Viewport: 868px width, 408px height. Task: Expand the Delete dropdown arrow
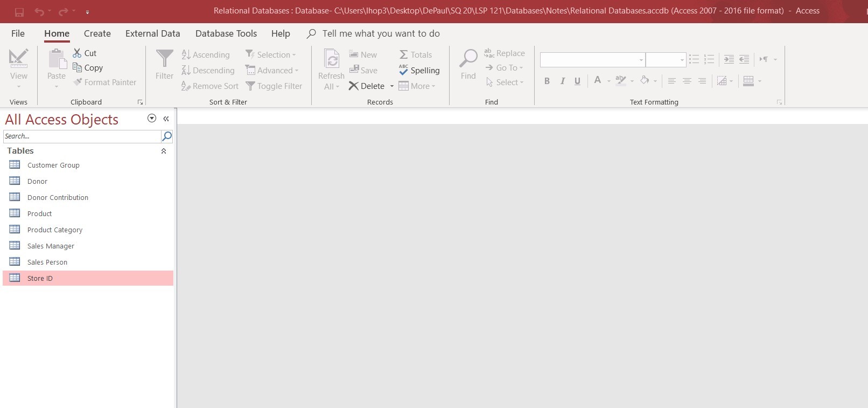(392, 86)
